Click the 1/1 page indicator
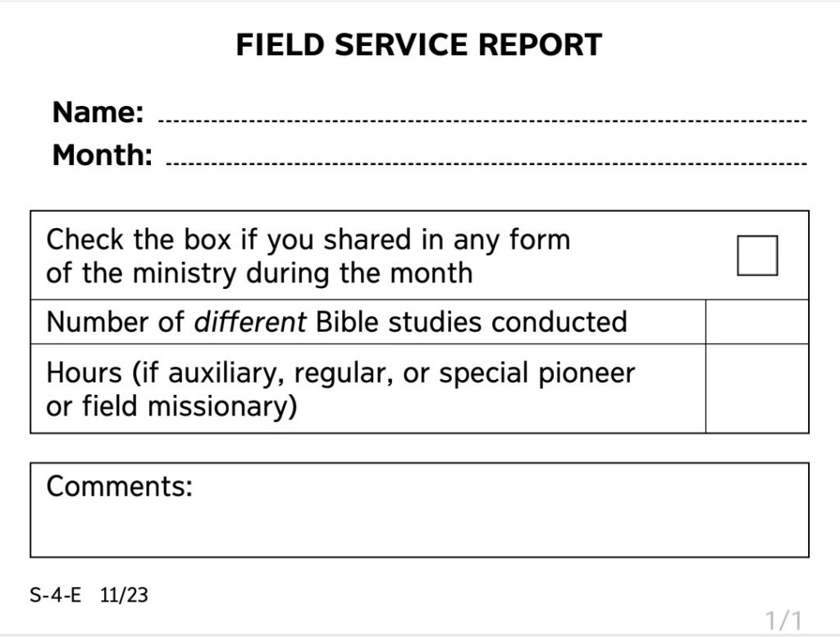This screenshot has width=840, height=637. 783,621
